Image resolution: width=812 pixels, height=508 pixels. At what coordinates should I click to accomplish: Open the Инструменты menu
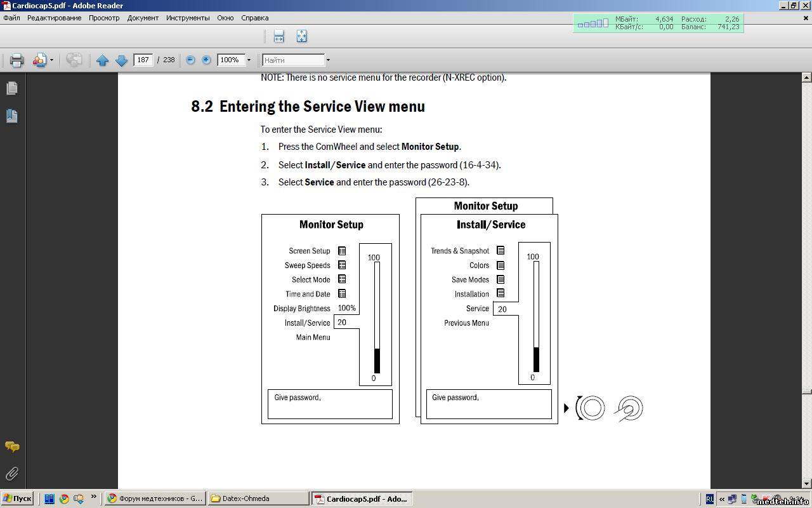point(188,18)
